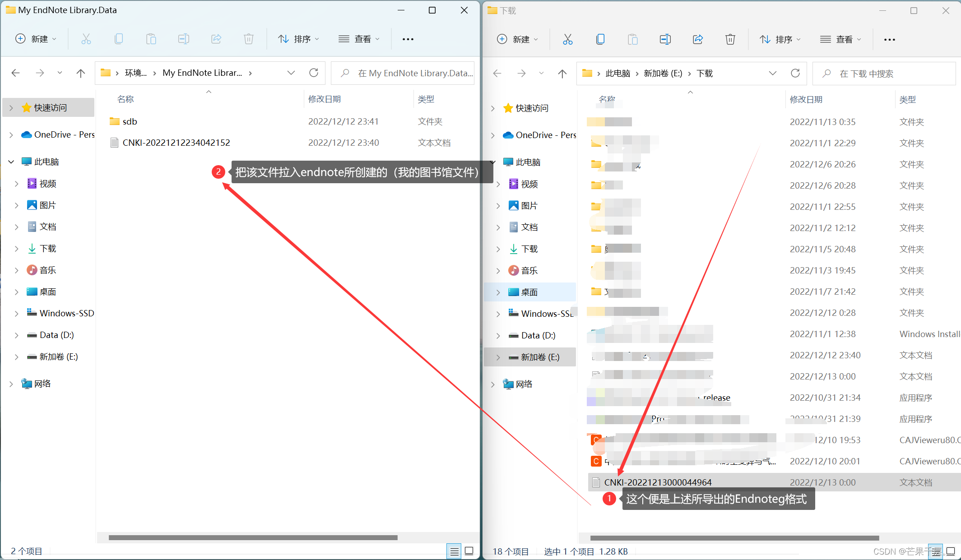Screen dimensions: 961x560
Task: Click the Delete trash icon in the Downloads toolbar
Action: click(730, 40)
